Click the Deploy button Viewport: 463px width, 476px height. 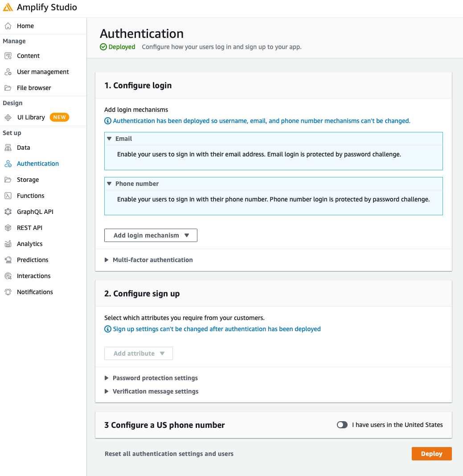[431, 454]
